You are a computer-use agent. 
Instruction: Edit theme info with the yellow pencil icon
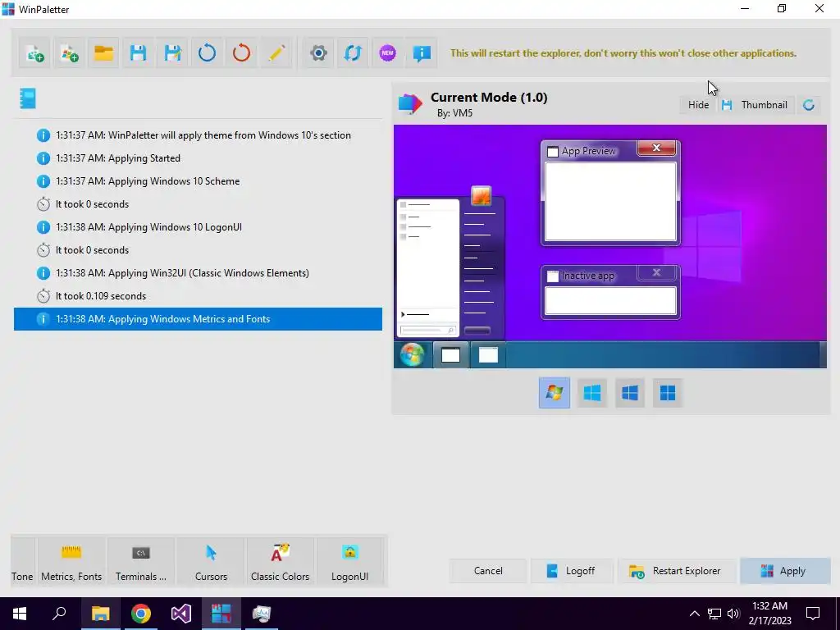point(276,53)
